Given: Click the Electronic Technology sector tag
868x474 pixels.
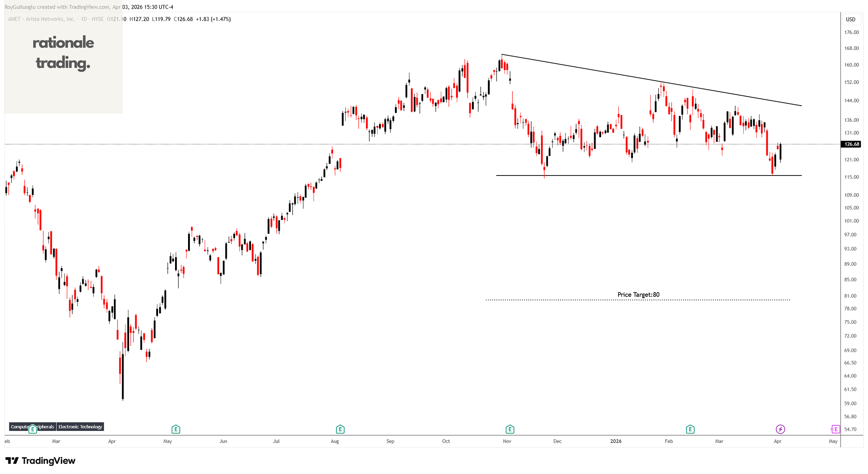Looking at the screenshot, I should [x=80, y=427].
